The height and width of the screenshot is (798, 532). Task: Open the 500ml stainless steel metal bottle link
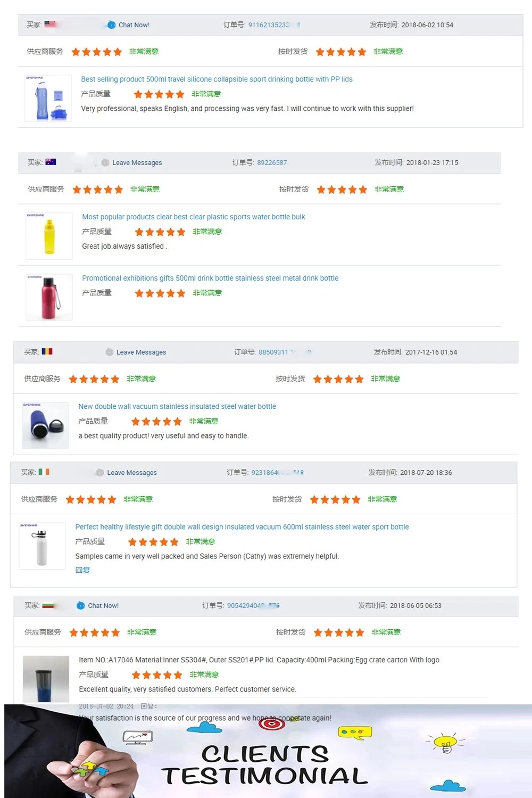(210, 278)
